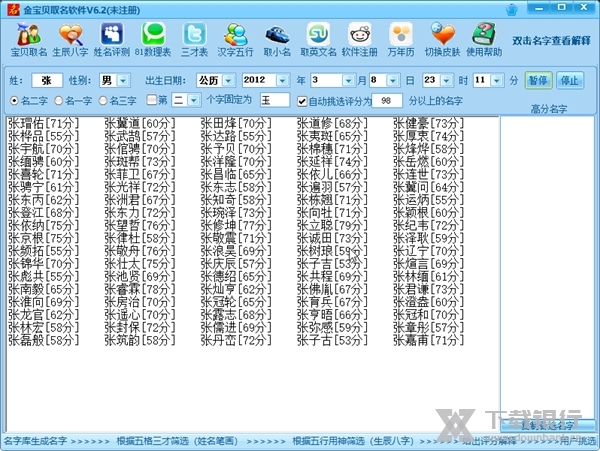Select the name 张道修[68分]
Image resolution: width=600 pixels, height=451 pixels.
(x=332, y=124)
